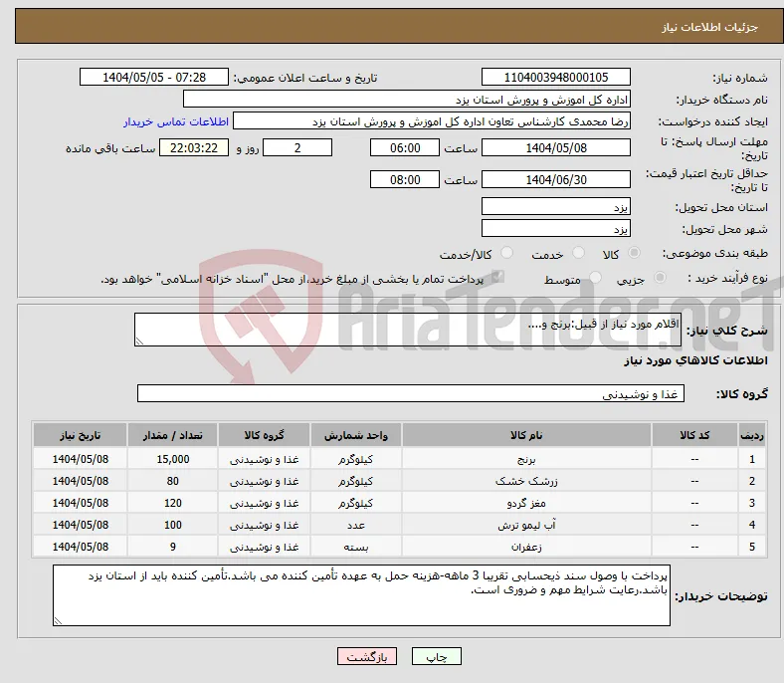Click the resize handle of description textarea
Image resolution: width=784 pixels, height=683 pixels.
139,341
